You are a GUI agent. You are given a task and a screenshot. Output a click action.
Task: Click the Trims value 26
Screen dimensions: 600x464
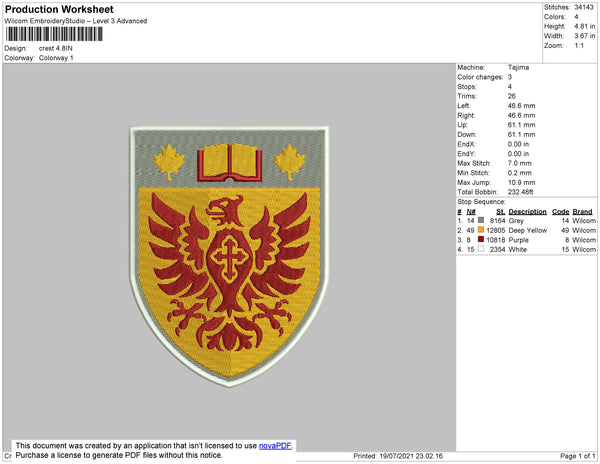point(512,96)
